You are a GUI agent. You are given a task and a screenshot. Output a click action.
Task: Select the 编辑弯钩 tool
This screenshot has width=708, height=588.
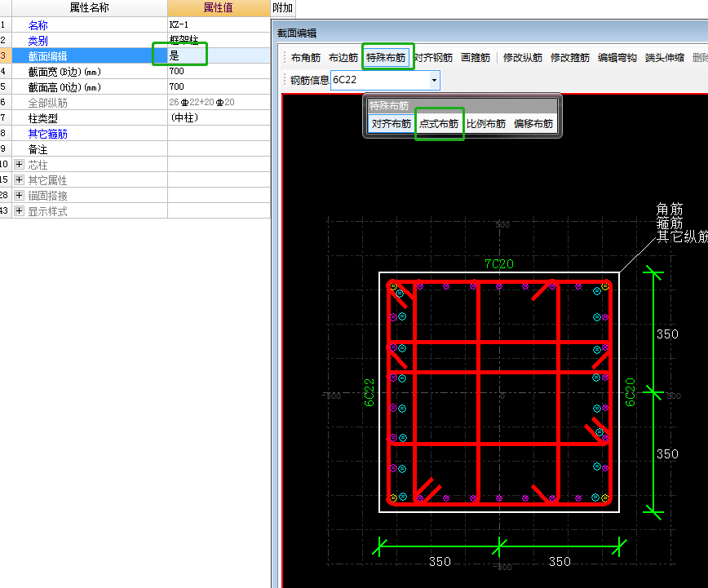pos(617,58)
